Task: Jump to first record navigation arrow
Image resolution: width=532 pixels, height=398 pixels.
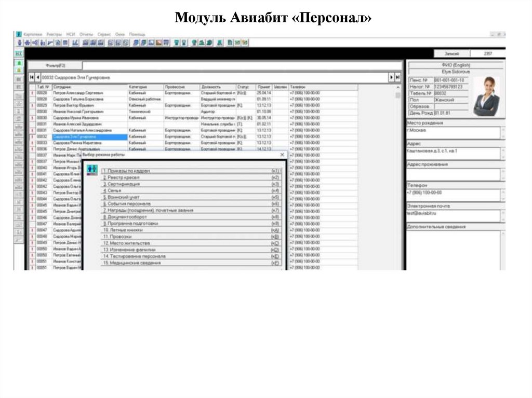Action: [32, 77]
